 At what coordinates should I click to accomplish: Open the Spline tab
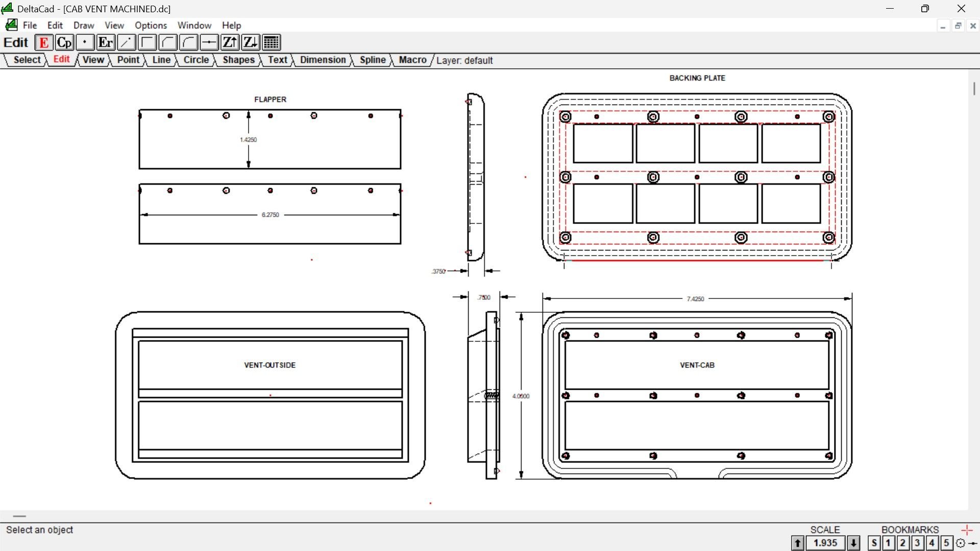tap(373, 60)
